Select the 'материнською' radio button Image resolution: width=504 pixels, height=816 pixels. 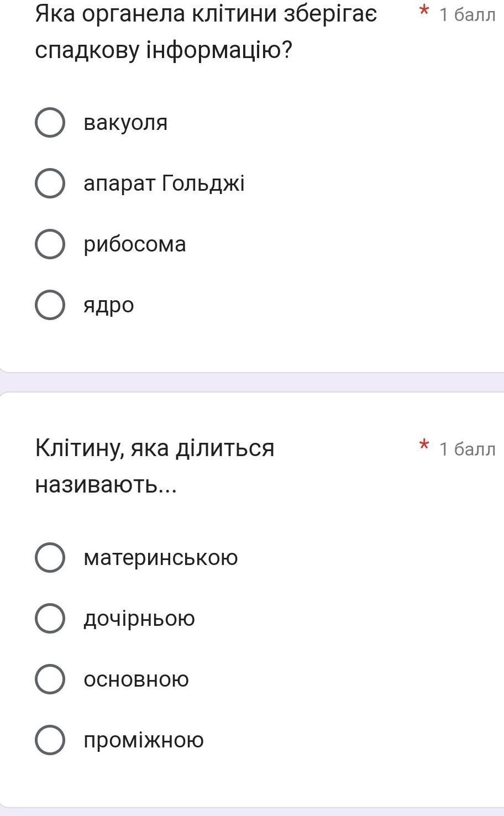(x=50, y=557)
